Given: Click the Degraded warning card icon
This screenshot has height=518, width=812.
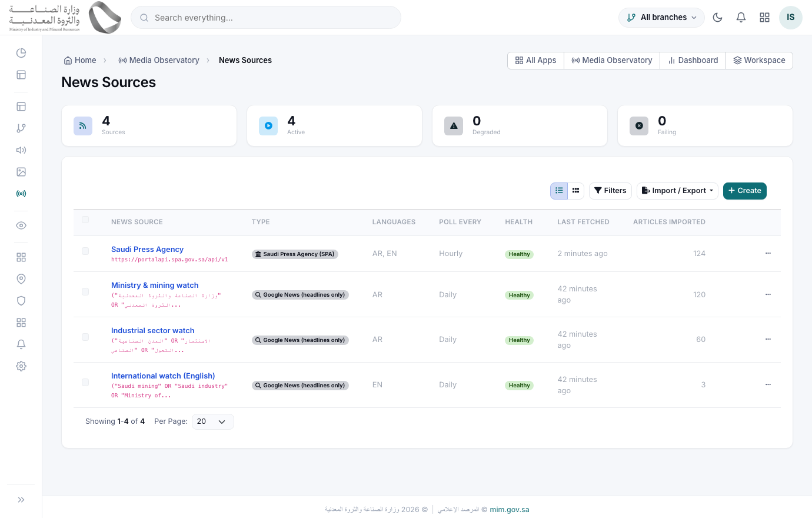Looking at the screenshot, I should (x=454, y=126).
